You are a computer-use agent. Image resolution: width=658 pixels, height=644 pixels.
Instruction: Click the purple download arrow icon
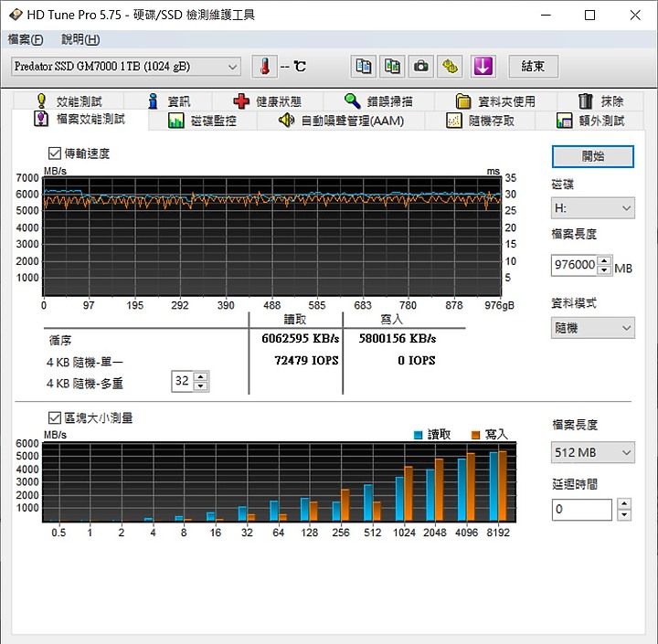[483, 67]
